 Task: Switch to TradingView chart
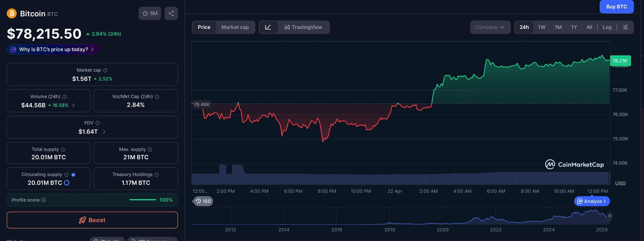coord(303,27)
